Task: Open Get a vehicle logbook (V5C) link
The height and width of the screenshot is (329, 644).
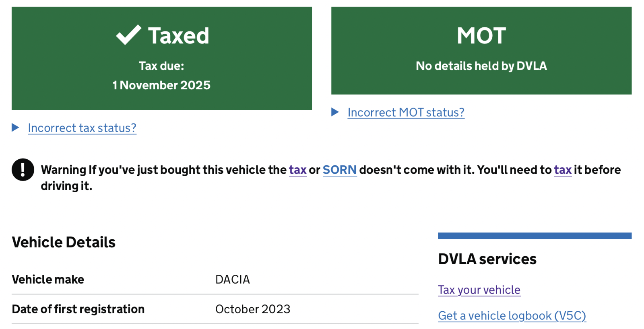Action: 512,316
